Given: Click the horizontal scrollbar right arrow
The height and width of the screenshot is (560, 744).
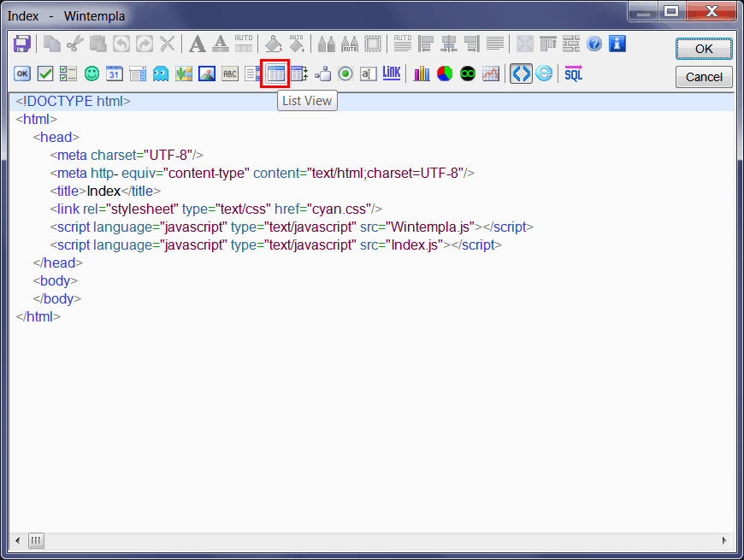Looking at the screenshot, I should [x=724, y=540].
